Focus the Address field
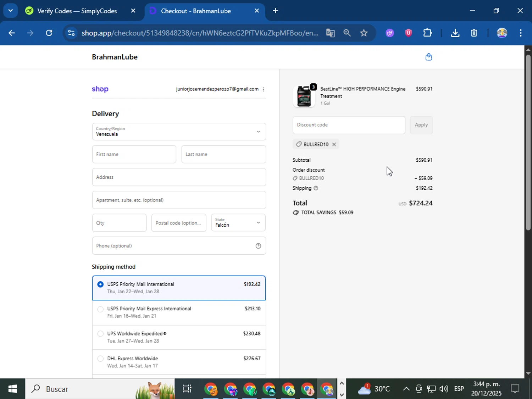The height and width of the screenshot is (399, 532). pyautogui.click(x=179, y=177)
